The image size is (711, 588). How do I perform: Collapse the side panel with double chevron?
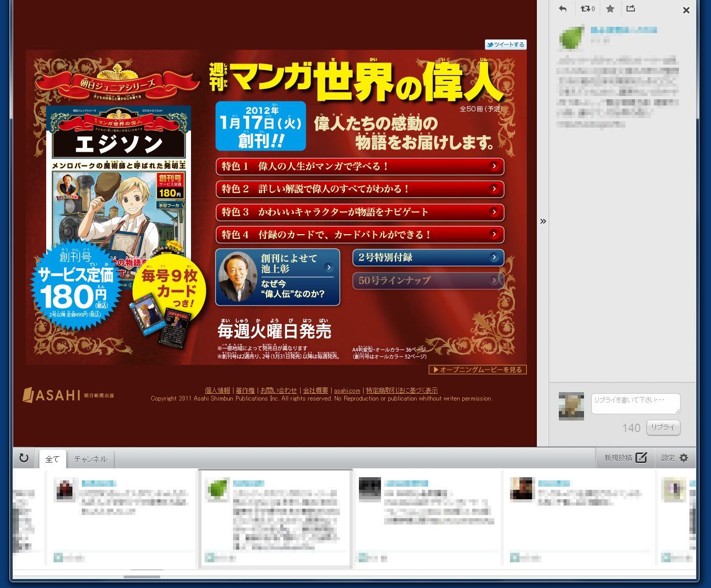(x=543, y=221)
